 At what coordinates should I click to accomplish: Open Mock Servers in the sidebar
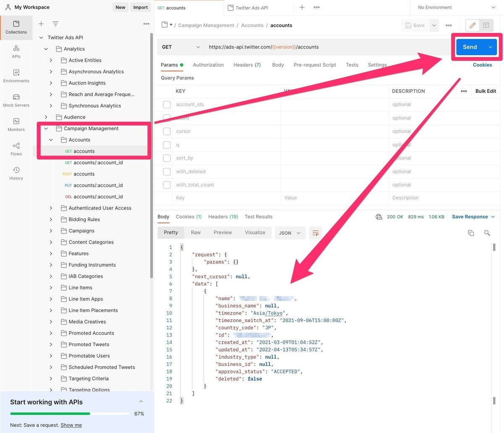point(16,101)
